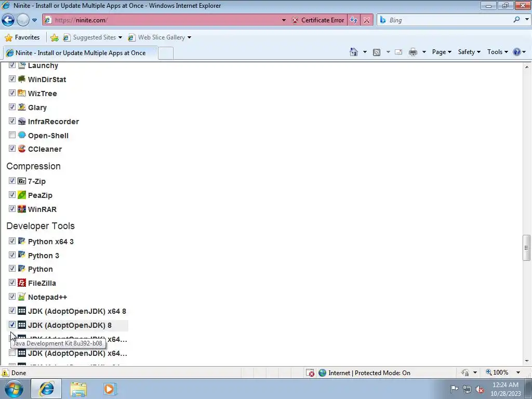Expand the Home button dropdown arrow
The image size is (532, 399).
point(365,52)
